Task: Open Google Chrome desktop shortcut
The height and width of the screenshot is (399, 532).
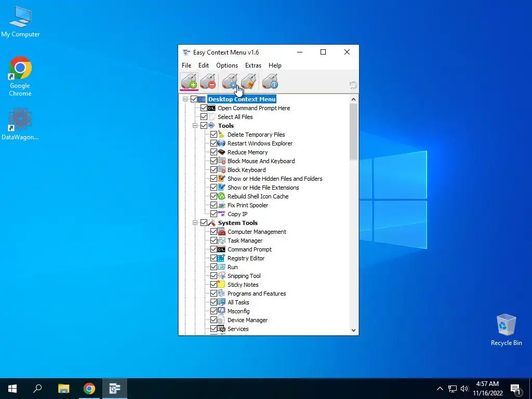Action: 20,76
